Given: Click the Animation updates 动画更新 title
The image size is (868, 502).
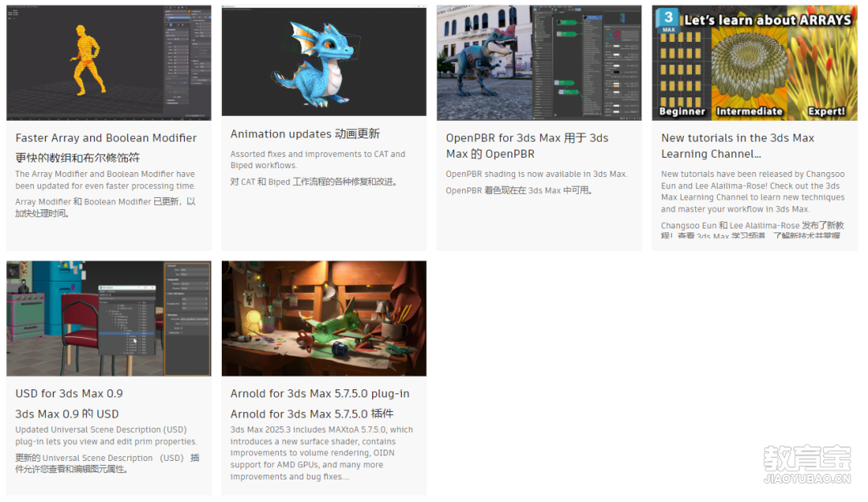Looking at the screenshot, I should tap(305, 134).
